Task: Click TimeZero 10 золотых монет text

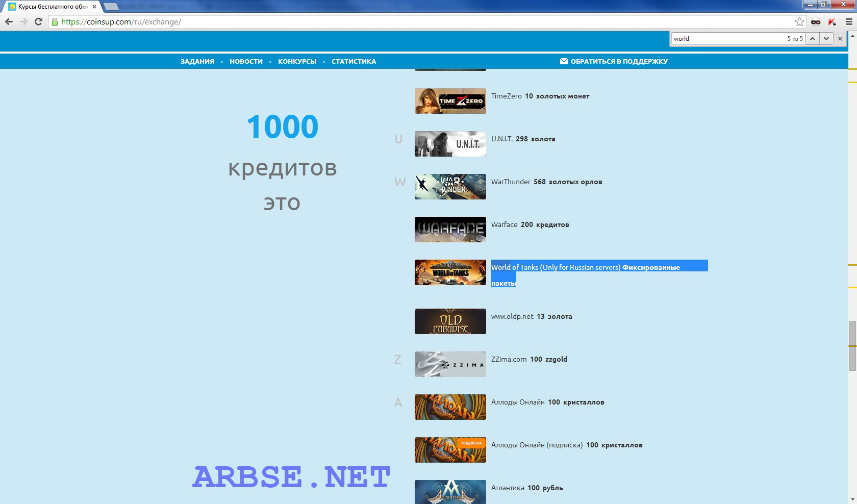Action: (540, 96)
